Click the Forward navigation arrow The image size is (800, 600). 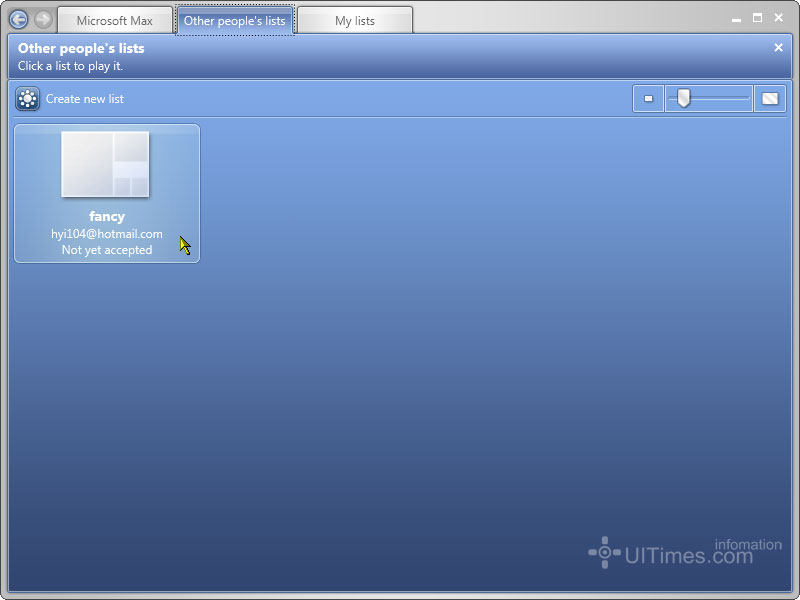(43, 20)
